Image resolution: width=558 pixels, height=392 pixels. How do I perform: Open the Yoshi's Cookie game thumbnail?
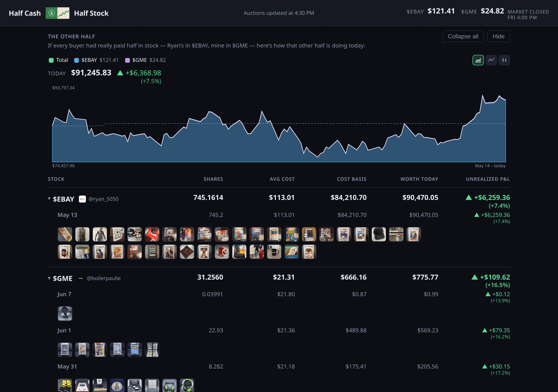pos(291,234)
